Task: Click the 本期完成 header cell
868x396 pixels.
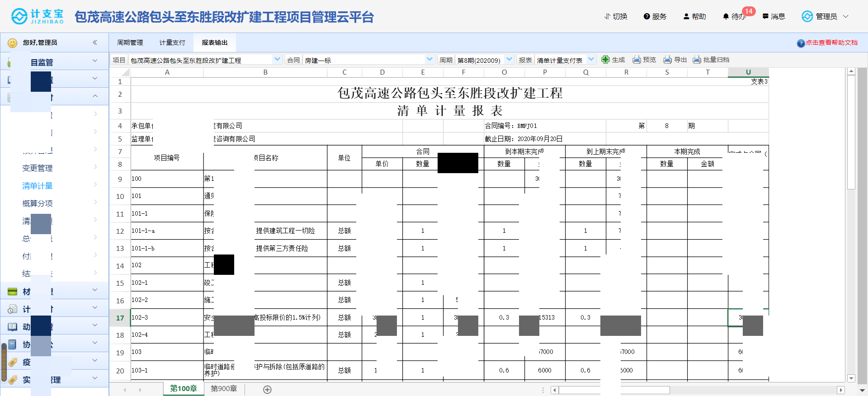Action: [687, 151]
